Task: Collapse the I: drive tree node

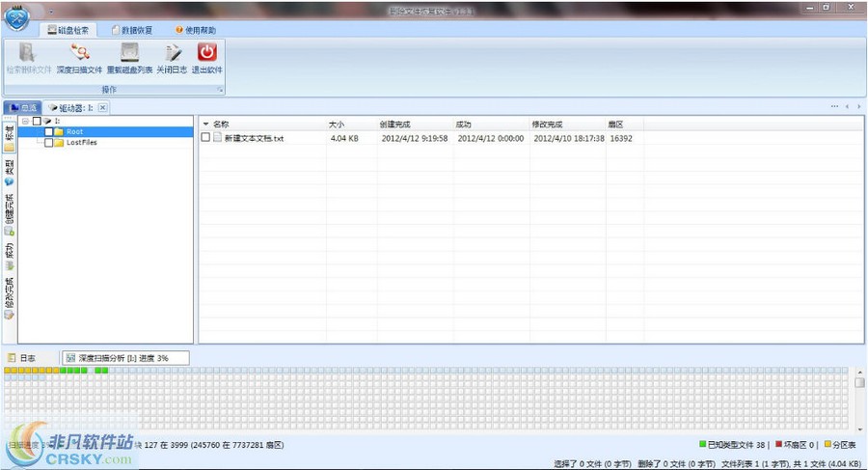Action: coord(25,121)
